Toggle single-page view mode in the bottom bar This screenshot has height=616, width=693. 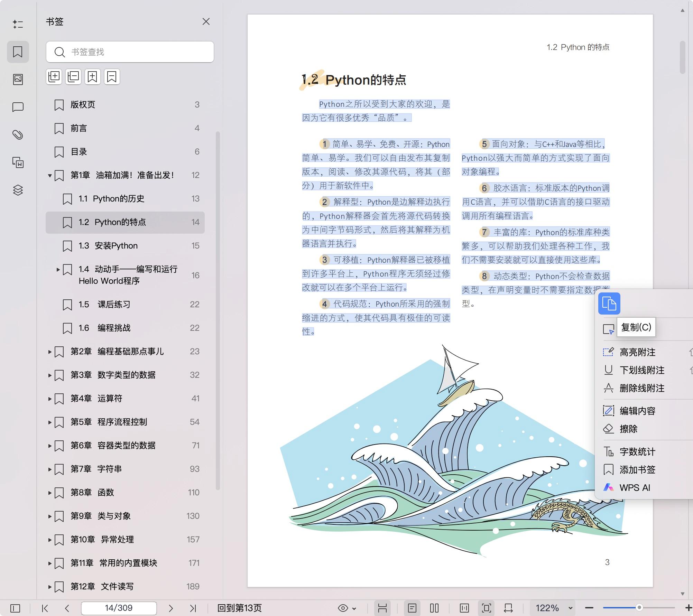click(412, 608)
